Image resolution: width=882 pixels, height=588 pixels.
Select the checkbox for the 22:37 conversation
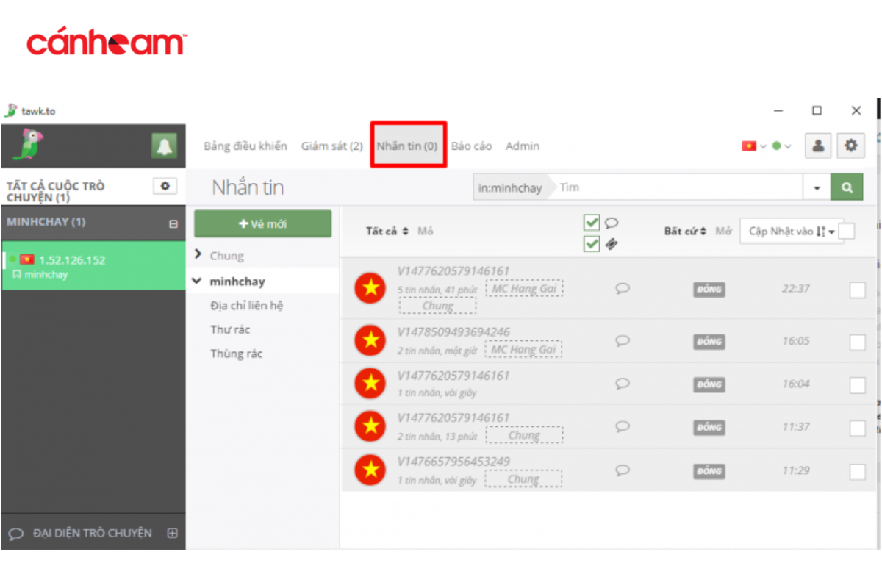(x=857, y=290)
